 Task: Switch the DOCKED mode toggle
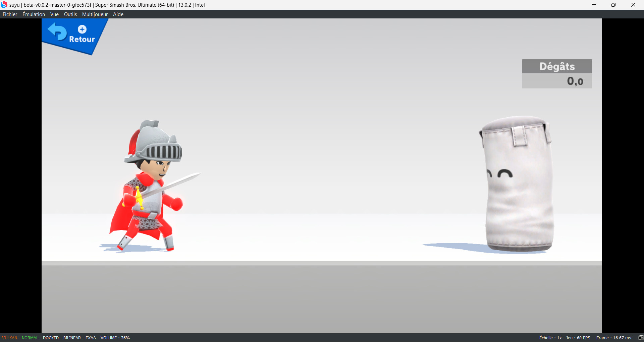pos(51,338)
